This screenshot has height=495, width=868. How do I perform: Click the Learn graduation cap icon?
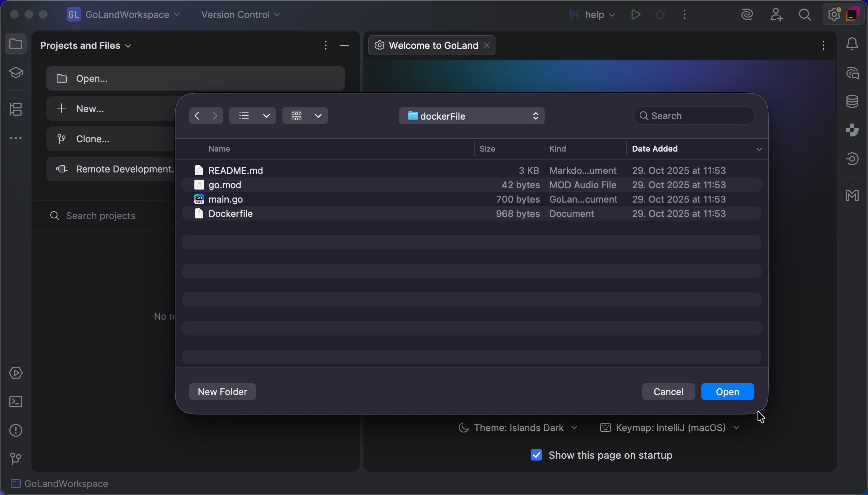click(x=16, y=73)
